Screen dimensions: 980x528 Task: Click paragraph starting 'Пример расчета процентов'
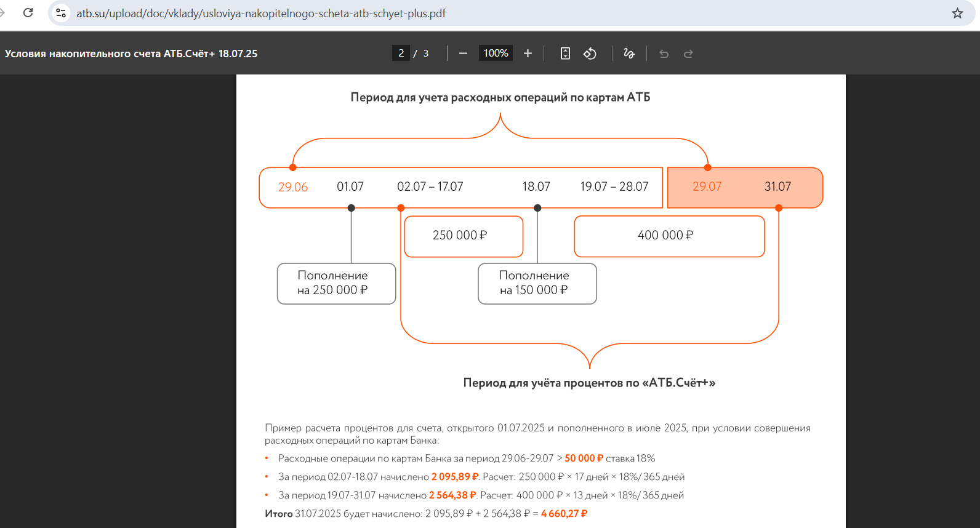point(537,434)
